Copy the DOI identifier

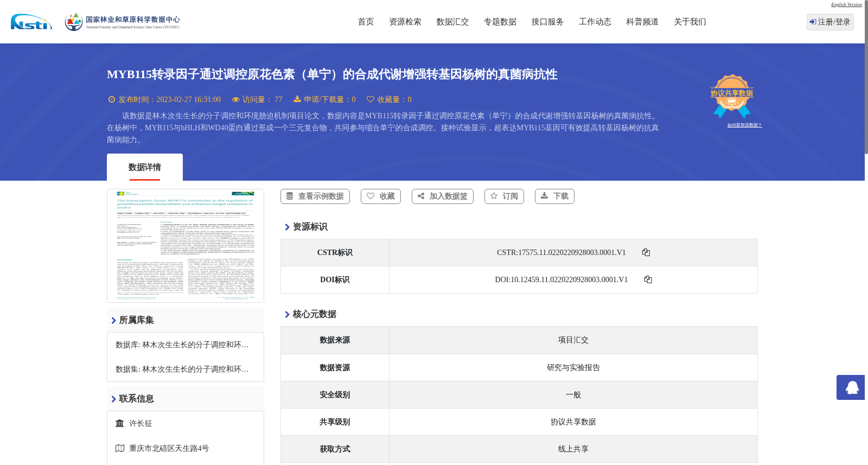point(648,279)
